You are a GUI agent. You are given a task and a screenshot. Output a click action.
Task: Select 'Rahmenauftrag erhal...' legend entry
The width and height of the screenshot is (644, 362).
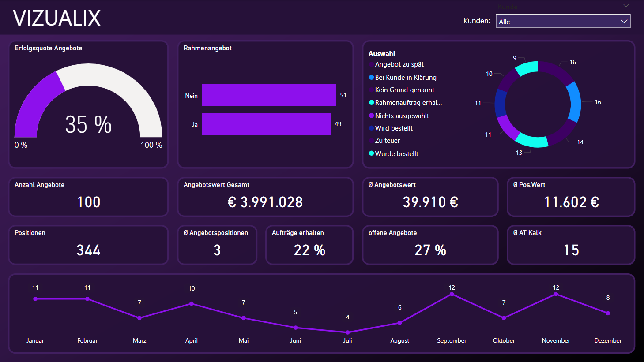point(408,103)
